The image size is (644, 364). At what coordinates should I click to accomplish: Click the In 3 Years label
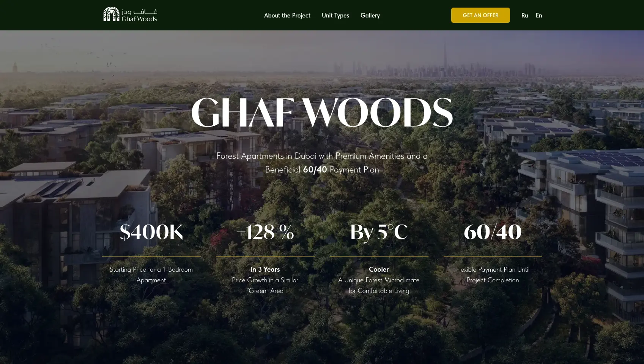tap(265, 269)
